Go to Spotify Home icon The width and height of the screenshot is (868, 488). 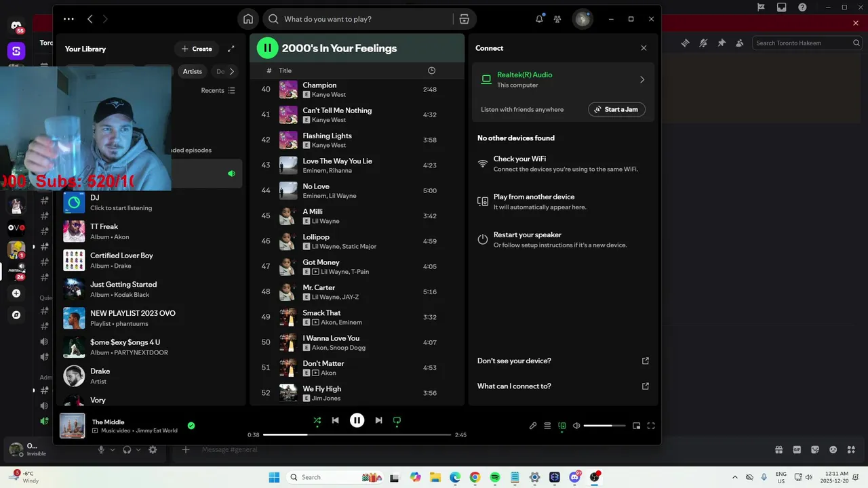[x=248, y=19]
